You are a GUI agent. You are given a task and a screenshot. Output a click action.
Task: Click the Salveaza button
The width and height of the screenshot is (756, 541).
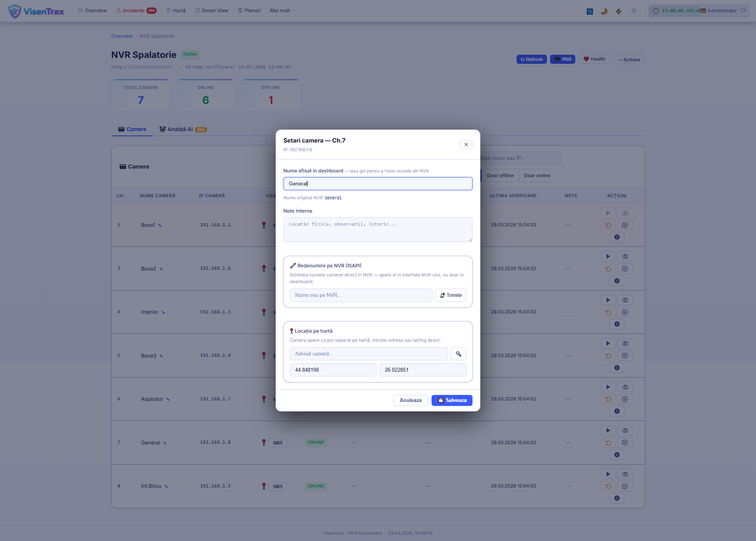coord(452,400)
